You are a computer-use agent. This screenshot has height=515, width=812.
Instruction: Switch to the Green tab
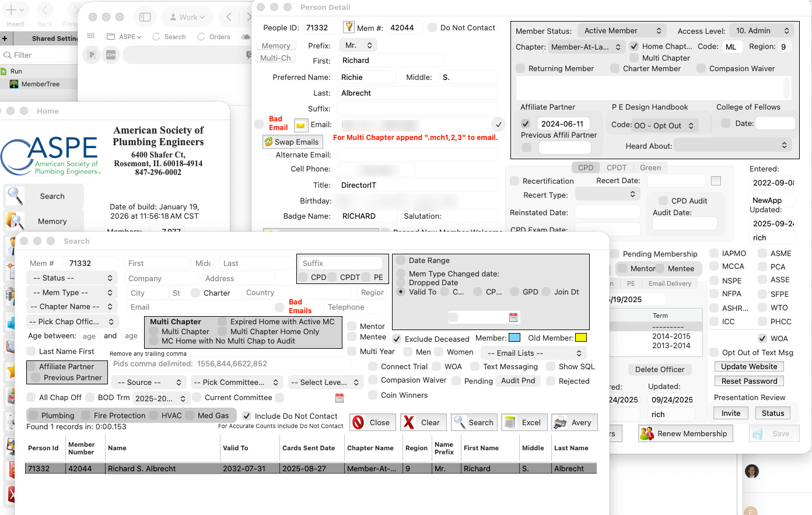[x=650, y=167]
